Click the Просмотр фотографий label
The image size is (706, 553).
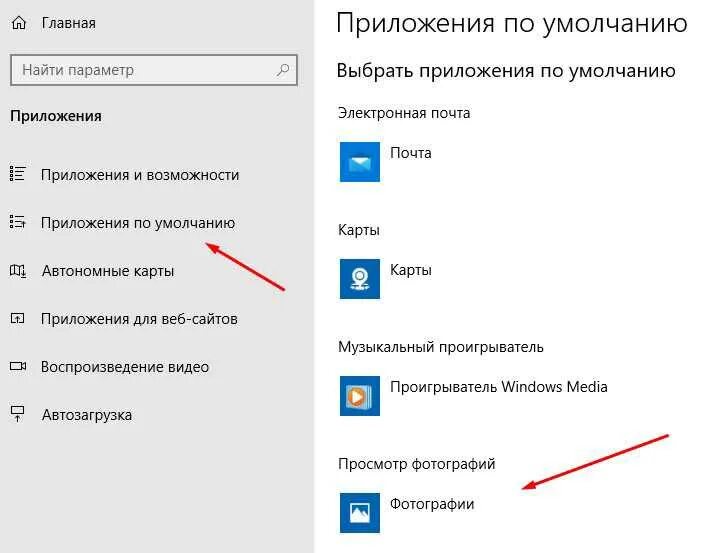[416, 464]
